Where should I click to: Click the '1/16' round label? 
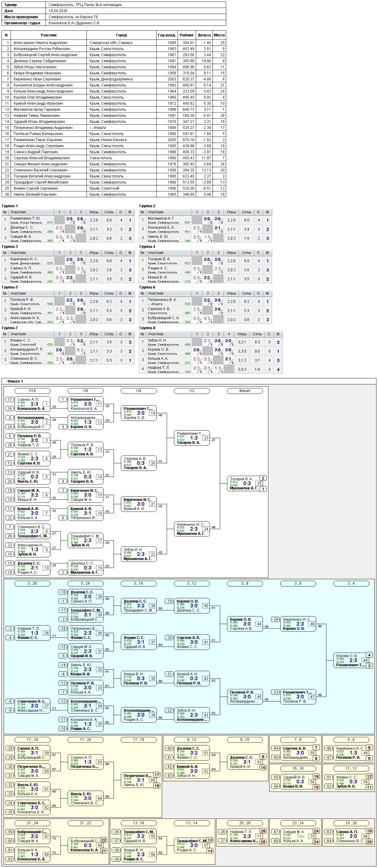32,391
